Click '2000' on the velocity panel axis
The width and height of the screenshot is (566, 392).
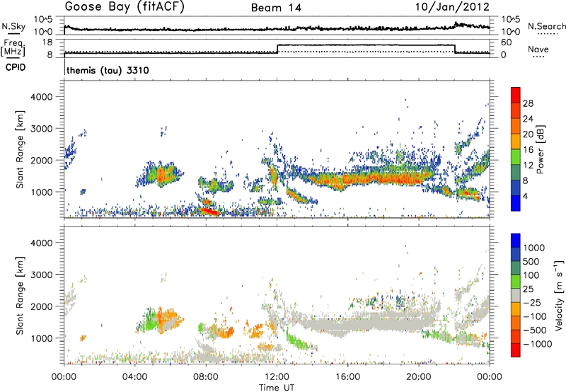click(x=42, y=306)
